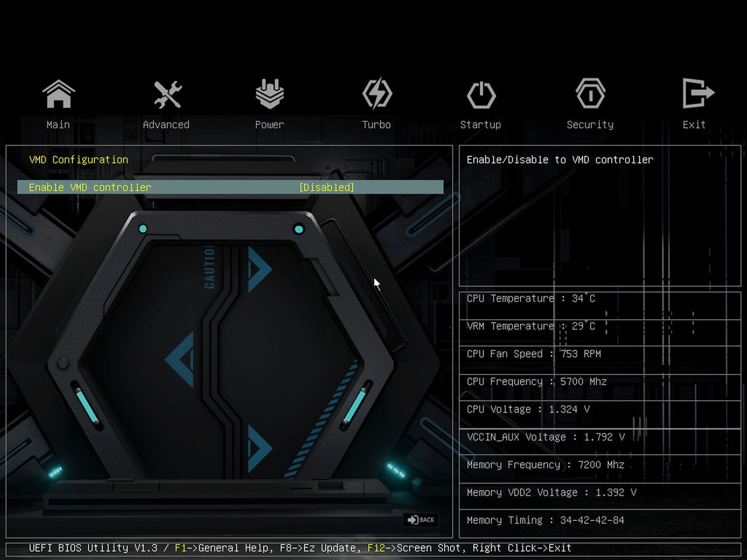Open the Startup tab label
This screenshot has height=560, width=747.
481,125
